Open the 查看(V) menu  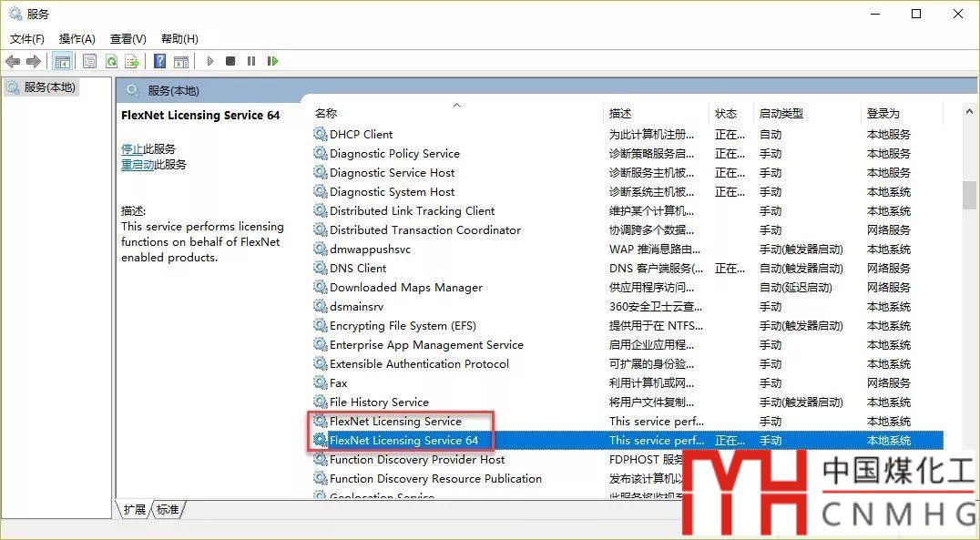pyautogui.click(x=128, y=39)
